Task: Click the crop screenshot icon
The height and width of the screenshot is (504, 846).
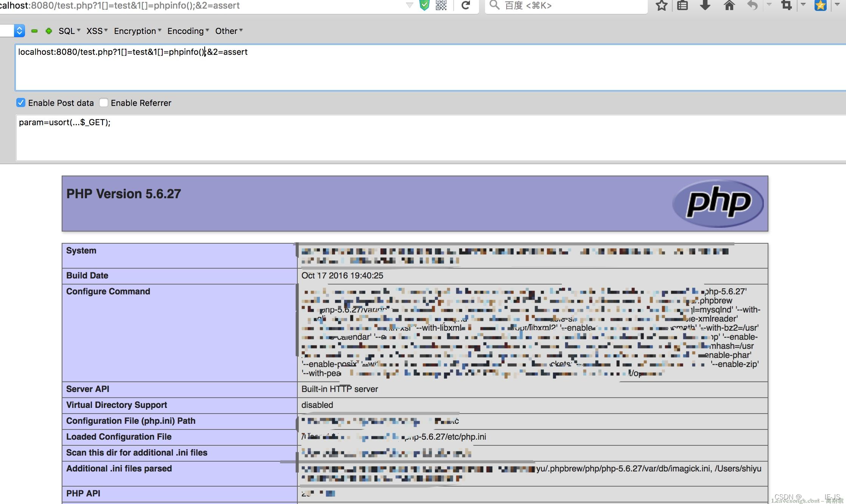Action: tap(787, 5)
